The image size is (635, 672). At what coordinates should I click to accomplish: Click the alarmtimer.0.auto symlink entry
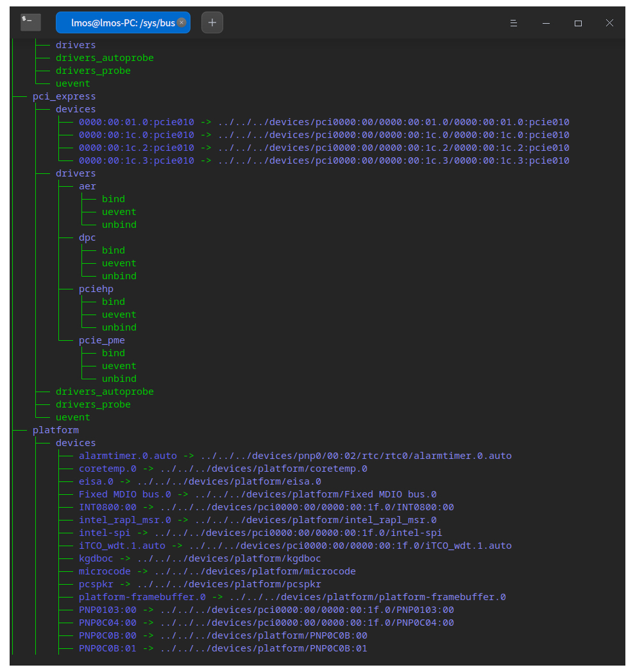click(128, 456)
